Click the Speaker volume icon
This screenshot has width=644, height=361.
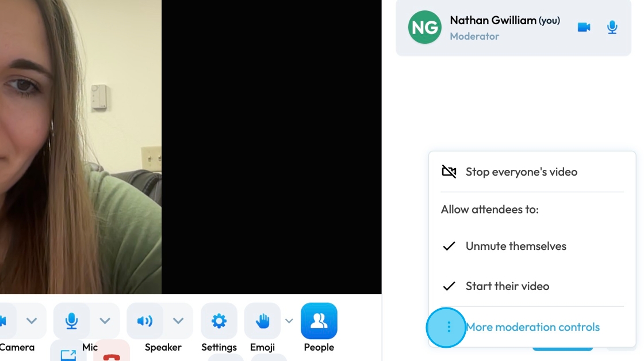pyautogui.click(x=144, y=321)
